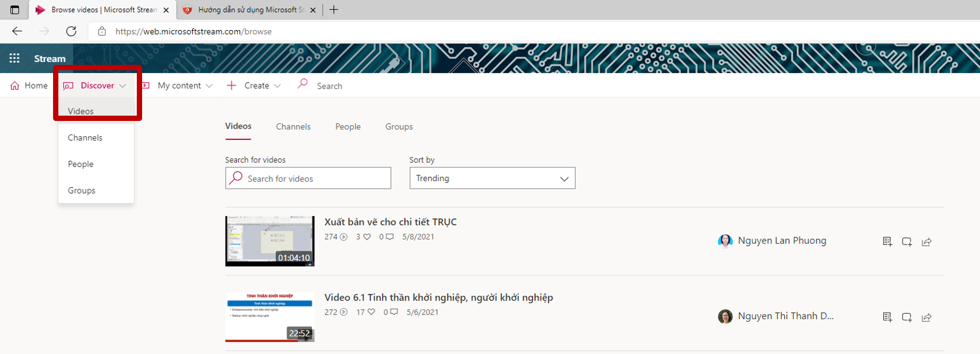Select Channels in Discover menu
The height and width of the screenshot is (354, 980).
coord(85,137)
